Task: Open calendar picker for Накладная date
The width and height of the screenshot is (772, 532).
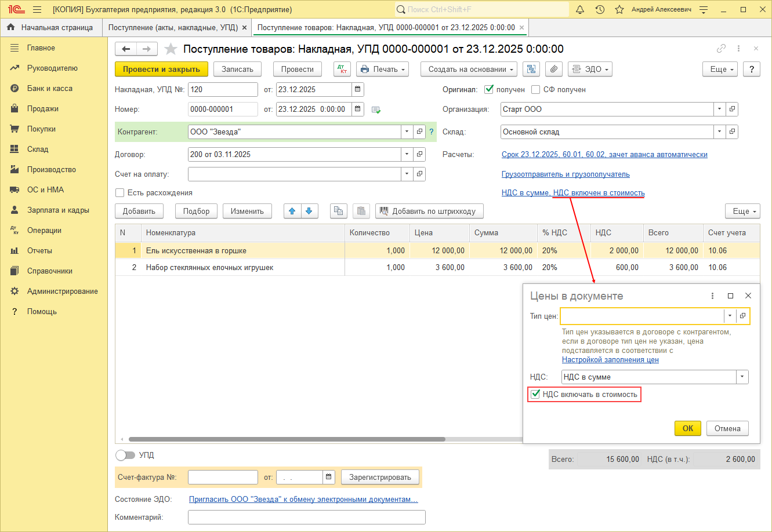Action: click(358, 89)
